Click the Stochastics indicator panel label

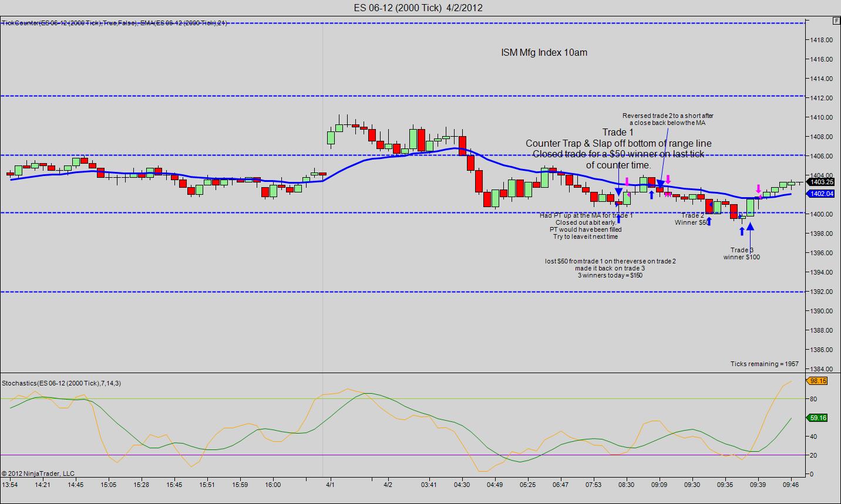click(x=62, y=383)
